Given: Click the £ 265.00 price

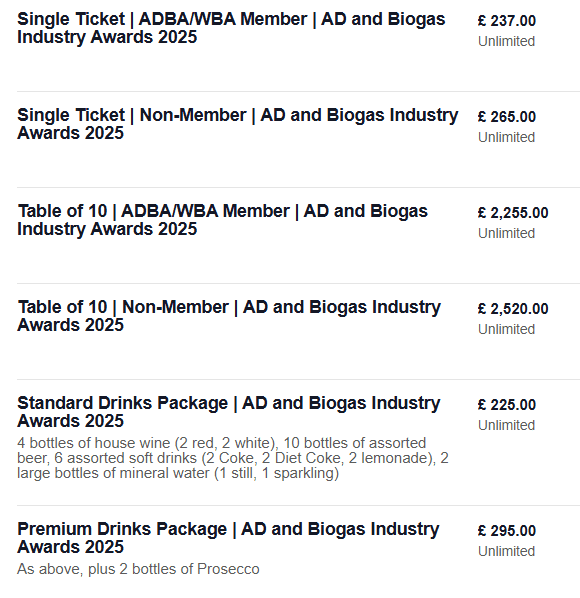Looking at the screenshot, I should [x=506, y=117].
